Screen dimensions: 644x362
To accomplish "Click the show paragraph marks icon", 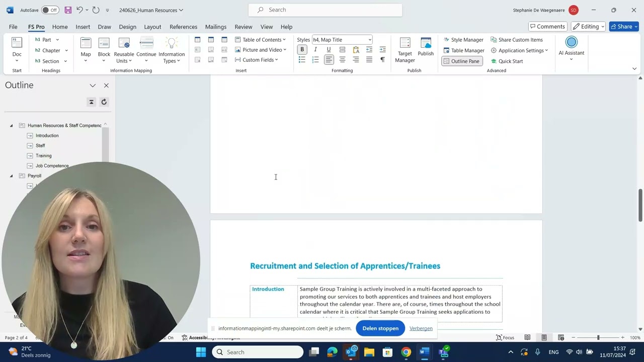I will point(382,60).
